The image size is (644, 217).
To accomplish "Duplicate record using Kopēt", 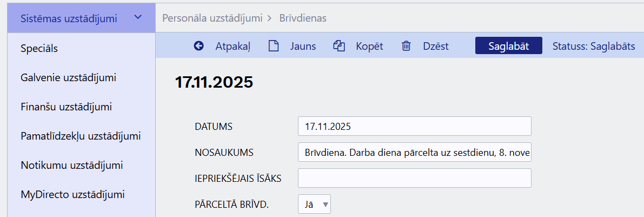I will tap(369, 46).
